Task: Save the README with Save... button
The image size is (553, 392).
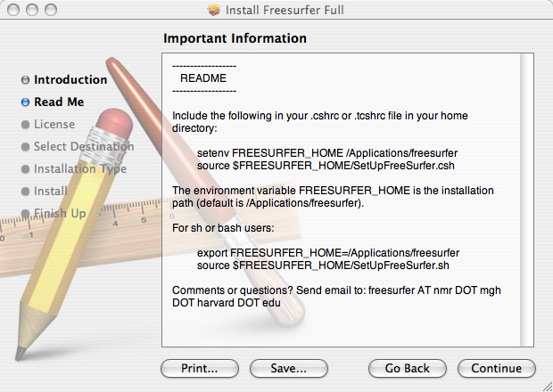Action: (284, 368)
